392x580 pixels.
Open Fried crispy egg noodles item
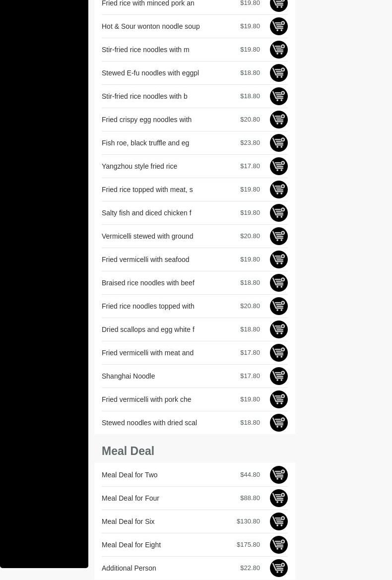146,120
